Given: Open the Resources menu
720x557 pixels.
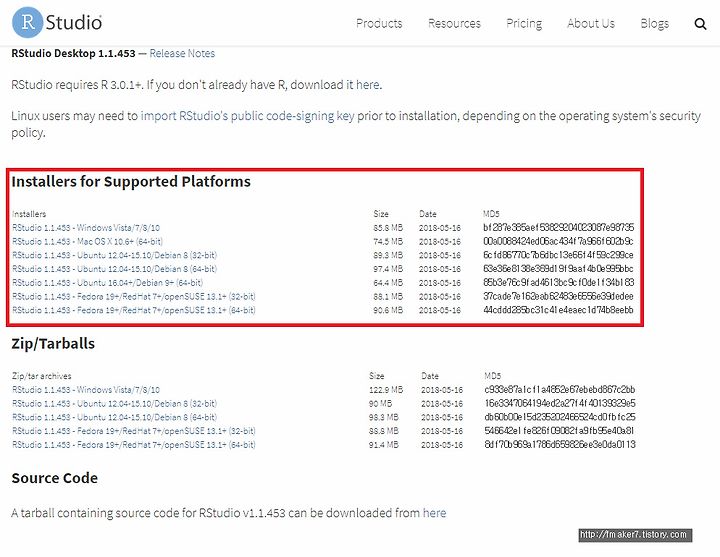Looking at the screenshot, I should (x=454, y=23).
